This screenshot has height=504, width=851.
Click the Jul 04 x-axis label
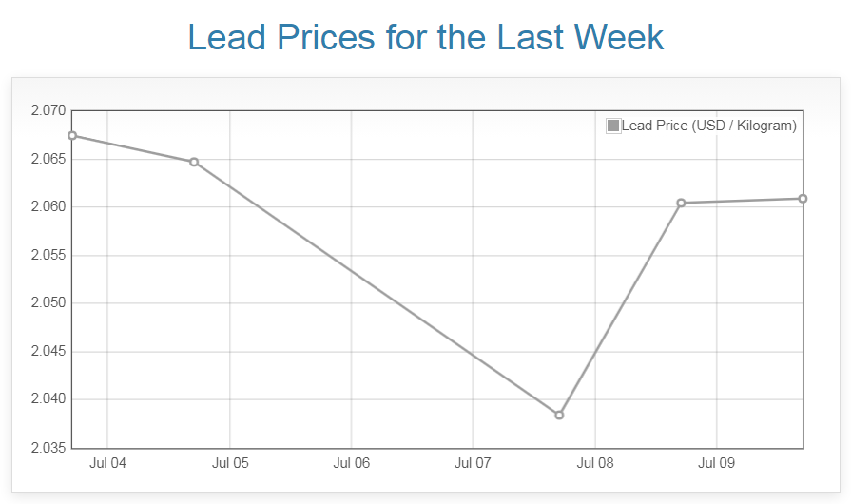point(107,464)
